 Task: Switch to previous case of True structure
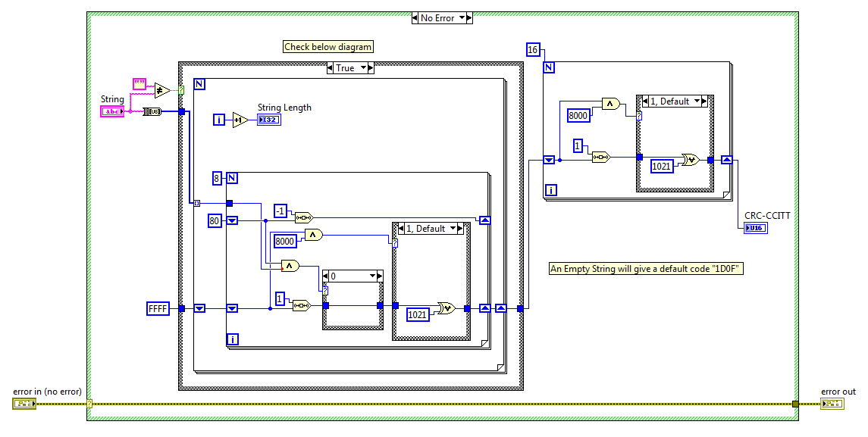pyautogui.click(x=331, y=68)
